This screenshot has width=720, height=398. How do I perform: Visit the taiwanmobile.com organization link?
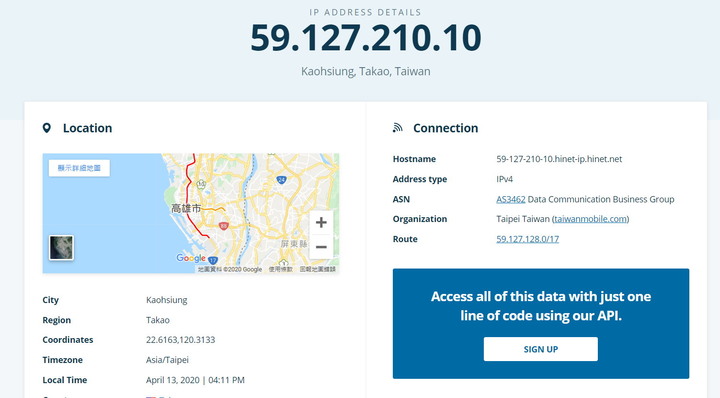click(591, 219)
